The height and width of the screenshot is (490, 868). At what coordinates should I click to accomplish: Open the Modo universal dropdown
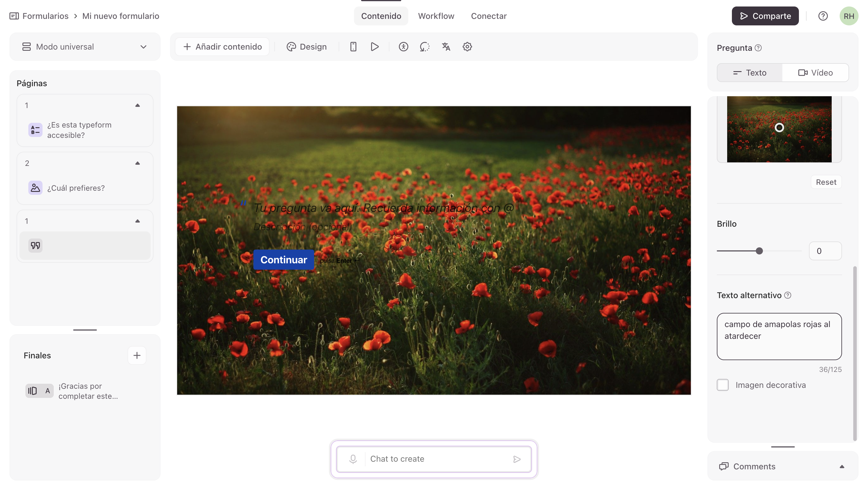tap(85, 47)
